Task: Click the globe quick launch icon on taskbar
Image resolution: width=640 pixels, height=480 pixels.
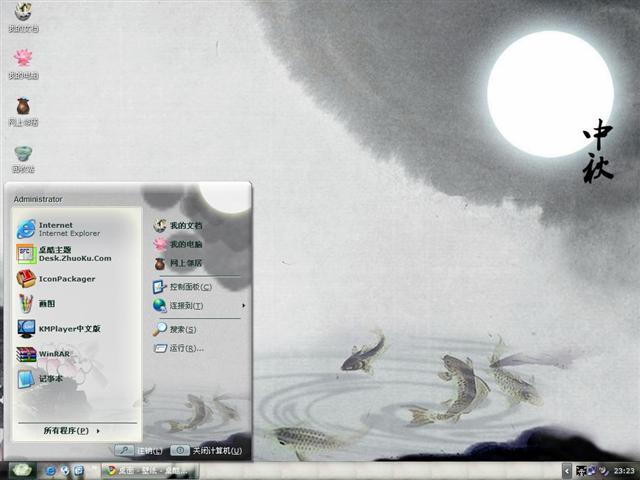Action: click(64, 471)
